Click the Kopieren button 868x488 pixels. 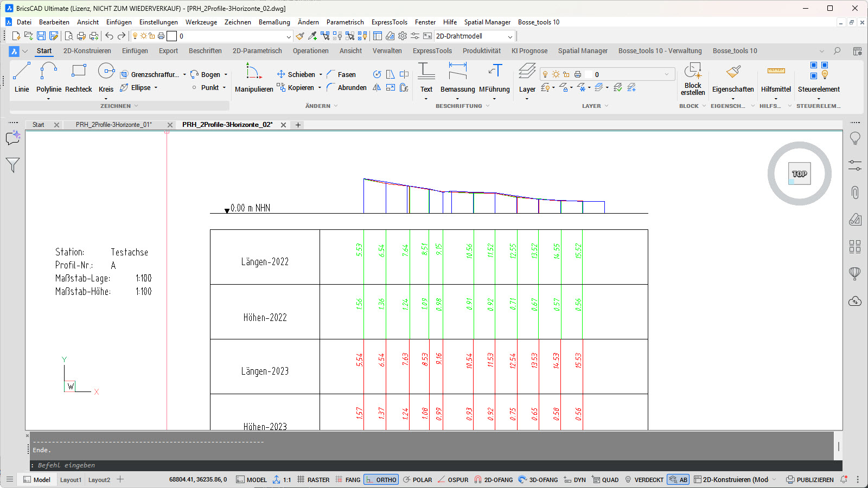point(296,88)
